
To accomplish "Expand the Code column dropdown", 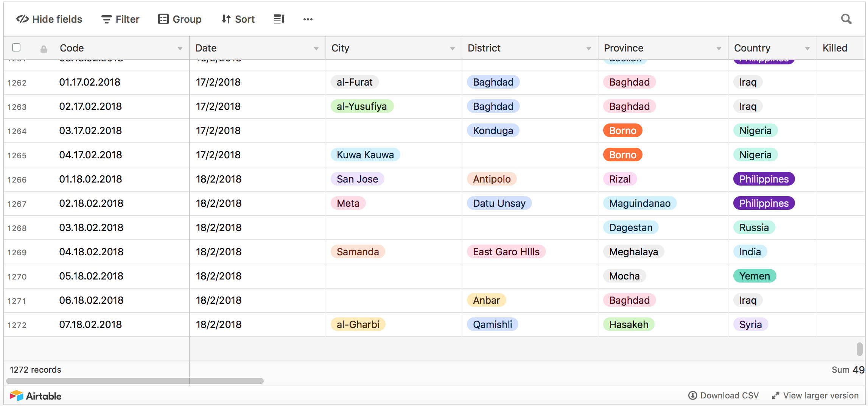I will tap(180, 48).
